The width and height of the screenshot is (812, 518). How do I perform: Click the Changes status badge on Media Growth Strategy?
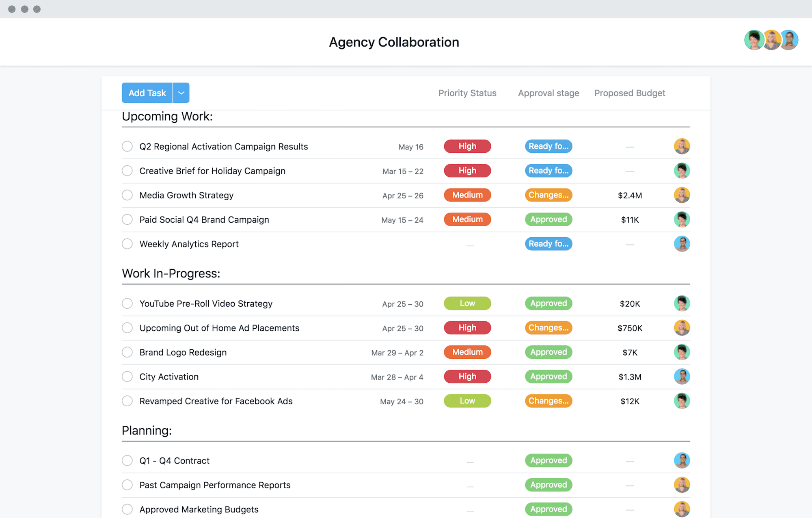547,195
